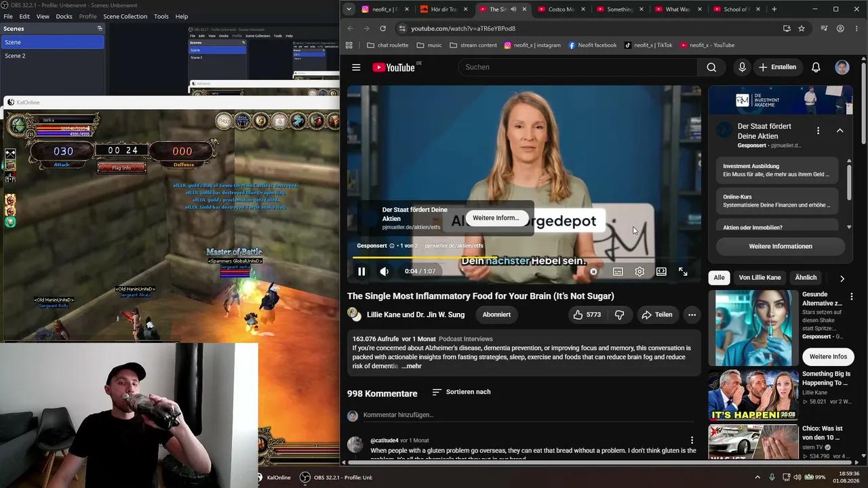The image size is (868, 488).
Task: Pause the playing video ad
Action: tap(361, 271)
